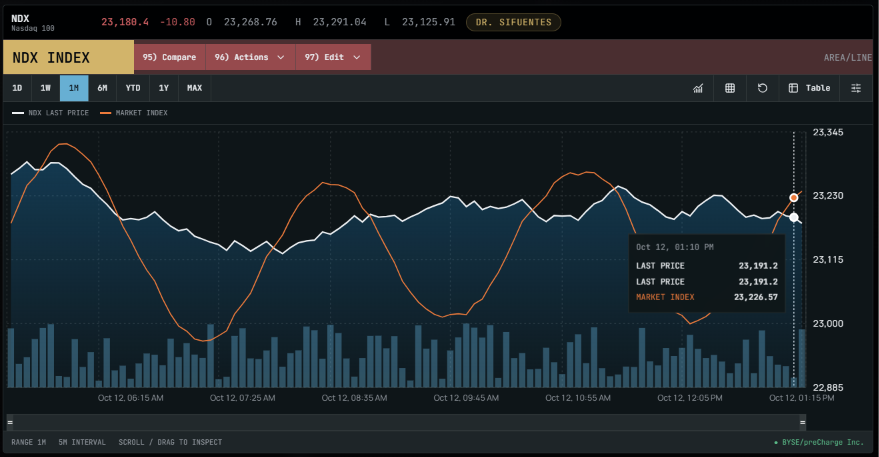
Task: Click the 22,885 y-axis label
Action: [x=828, y=387]
